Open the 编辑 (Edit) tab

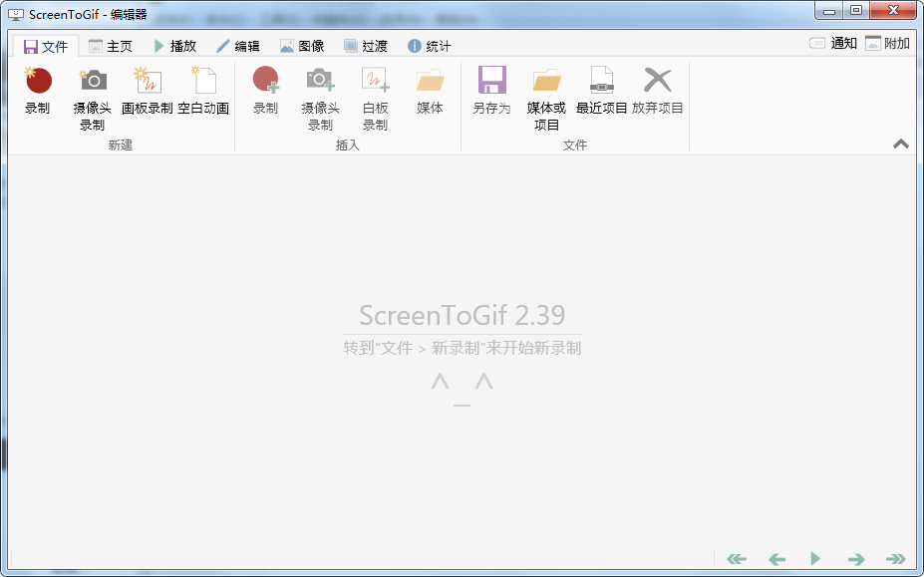click(237, 46)
